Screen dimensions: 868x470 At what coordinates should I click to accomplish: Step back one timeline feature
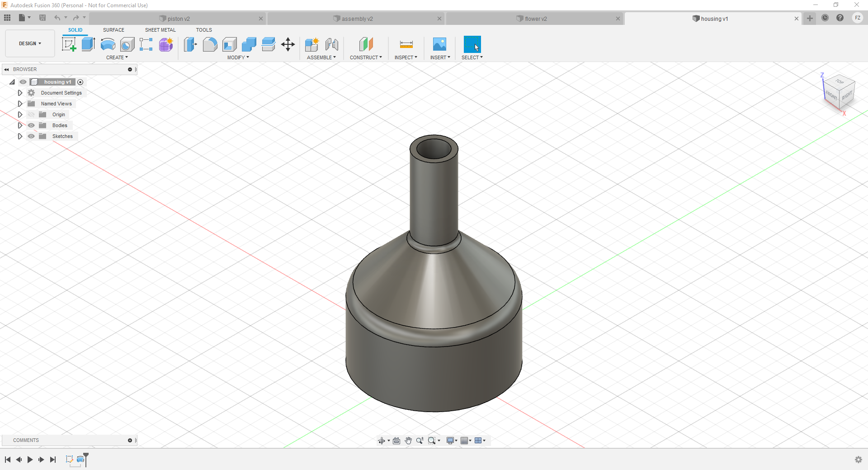tap(19, 460)
